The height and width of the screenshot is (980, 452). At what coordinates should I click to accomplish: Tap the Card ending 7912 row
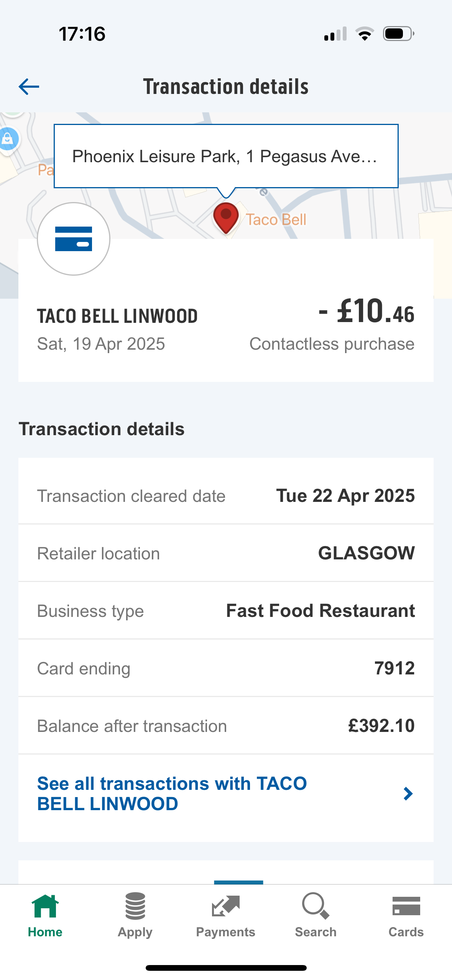coord(226,668)
